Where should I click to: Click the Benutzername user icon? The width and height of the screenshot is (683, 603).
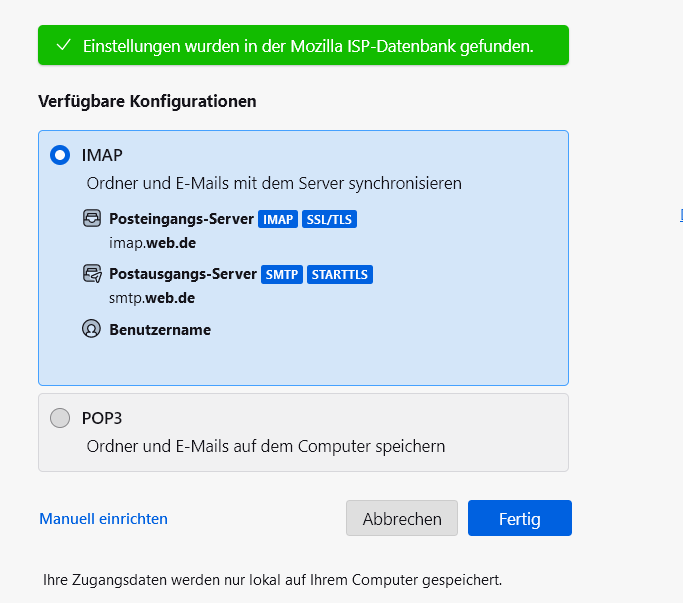pos(92,329)
